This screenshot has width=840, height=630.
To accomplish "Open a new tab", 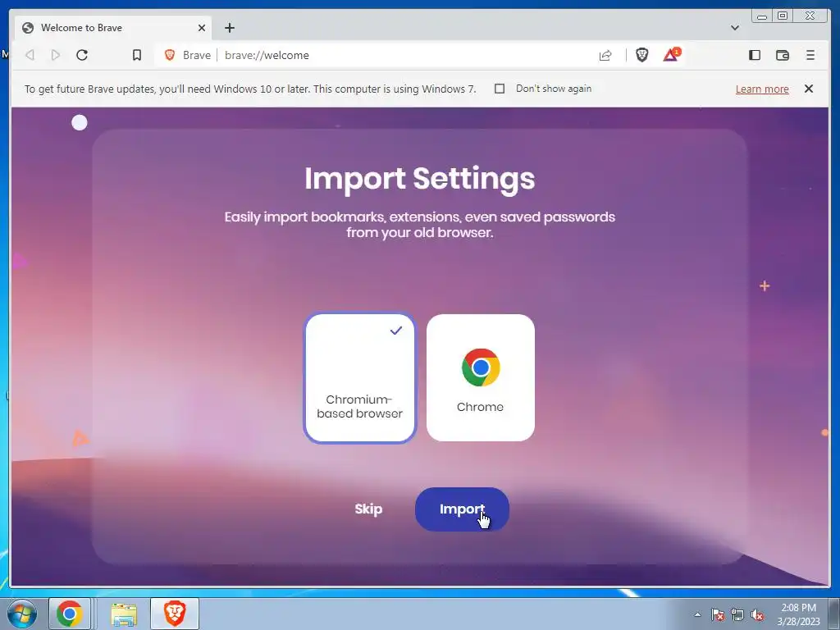I will point(230,28).
